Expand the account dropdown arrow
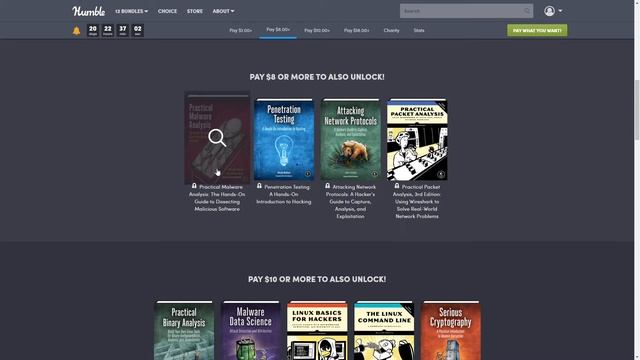The image size is (640, 360). click(x=560, y=11)
